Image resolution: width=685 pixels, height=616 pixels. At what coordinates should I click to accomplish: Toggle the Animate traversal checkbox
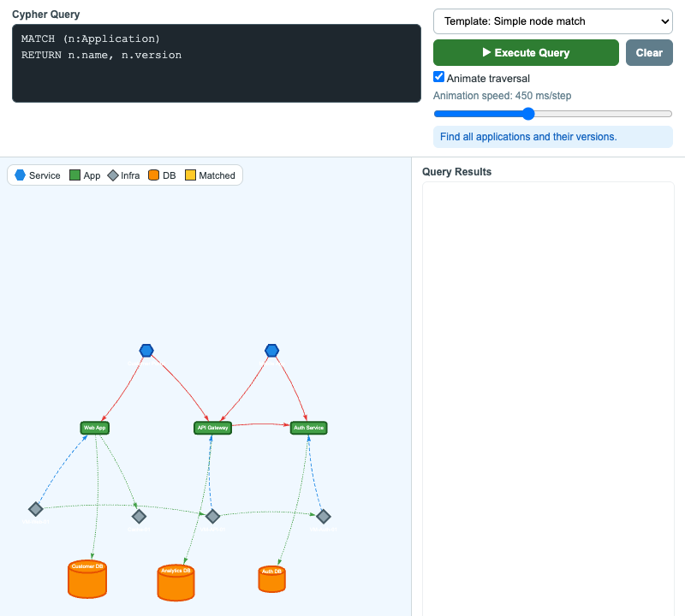[x=439, y=77]
